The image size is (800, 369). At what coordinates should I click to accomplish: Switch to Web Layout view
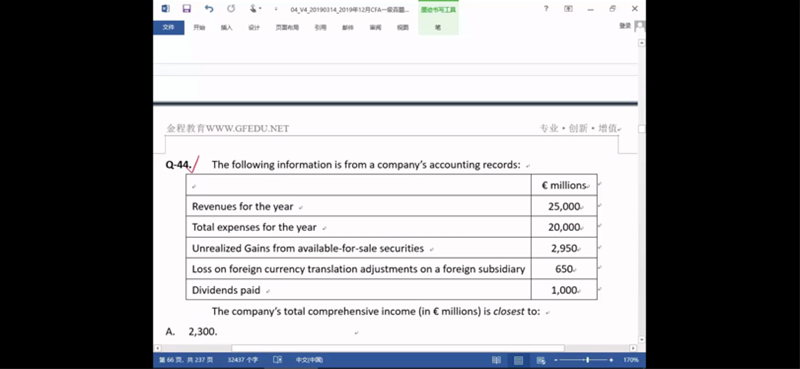(541, 360)
